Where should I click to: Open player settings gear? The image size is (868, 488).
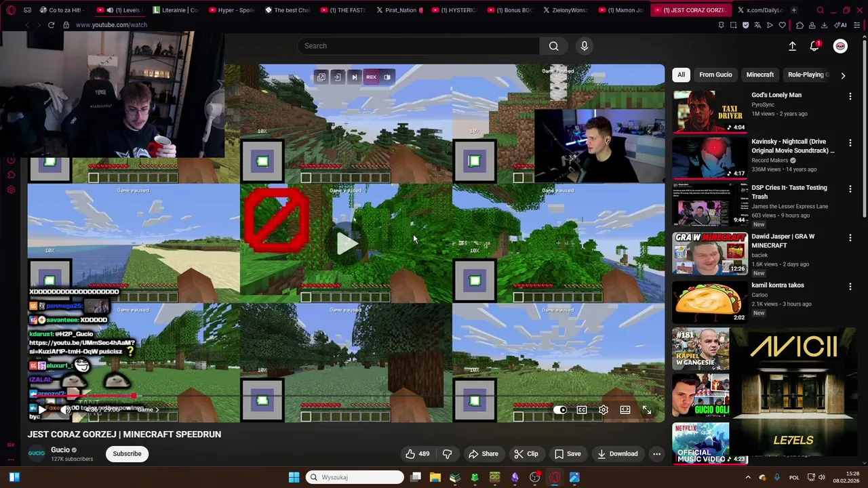(x=604, y=410)
